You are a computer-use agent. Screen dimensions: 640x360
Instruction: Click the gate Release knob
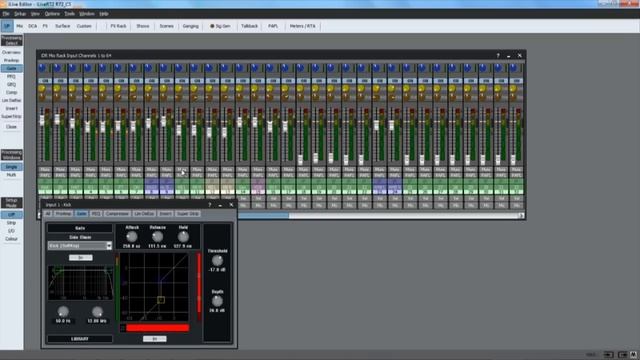(158, 236)
